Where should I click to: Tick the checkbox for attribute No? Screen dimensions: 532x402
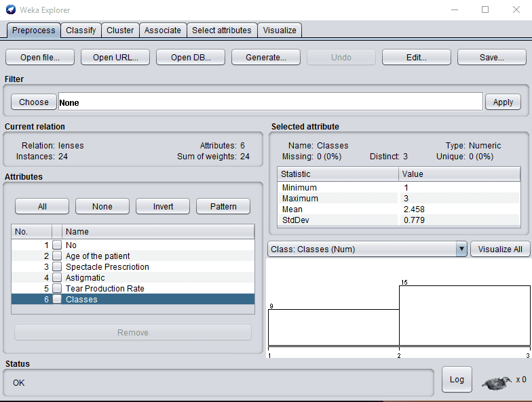[x=57, y=245]
